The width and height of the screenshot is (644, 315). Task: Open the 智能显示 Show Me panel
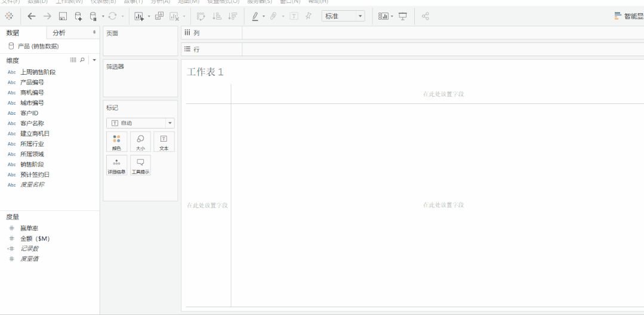pos(629,17)
